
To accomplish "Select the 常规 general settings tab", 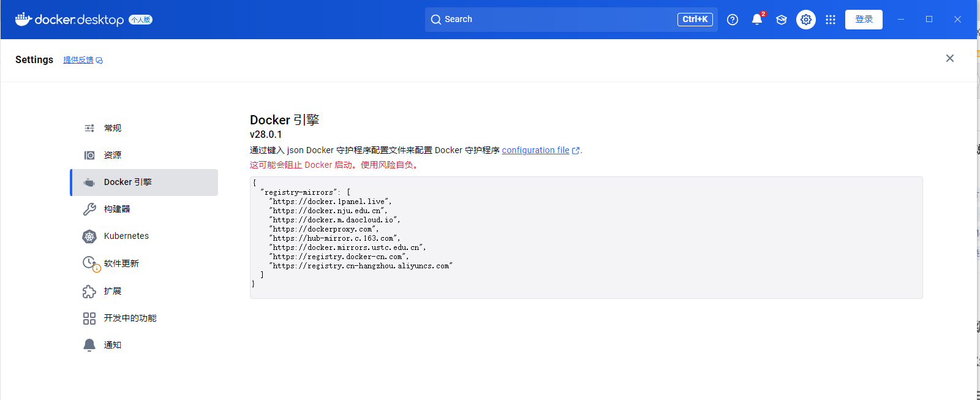I will [x=145, y=128].
